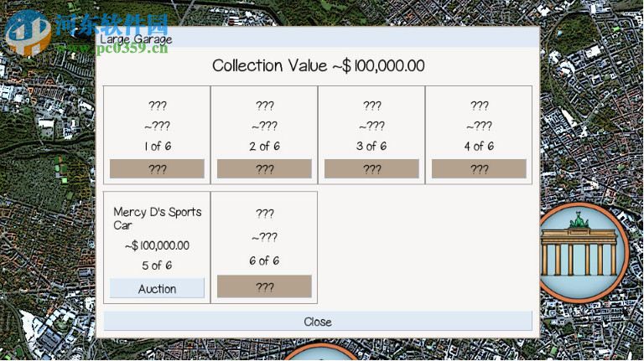The width and height of the screenshot is (644, 361).
Task: Click the '6 of 6' slot label
Action: (264, 260)
